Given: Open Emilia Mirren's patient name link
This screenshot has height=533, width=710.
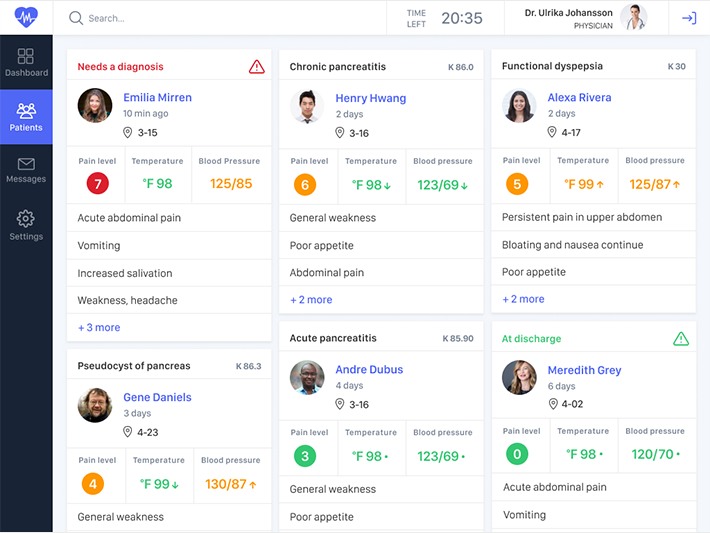Looking at the screenshot, I should click(x=158, y=97).
